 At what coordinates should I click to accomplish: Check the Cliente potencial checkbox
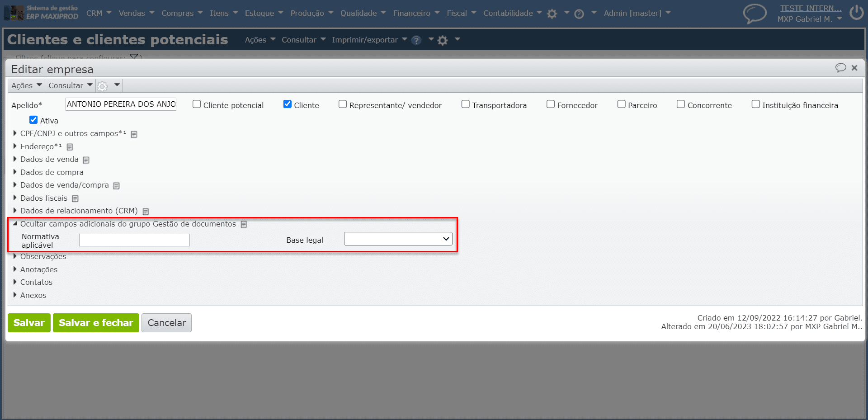197,104
